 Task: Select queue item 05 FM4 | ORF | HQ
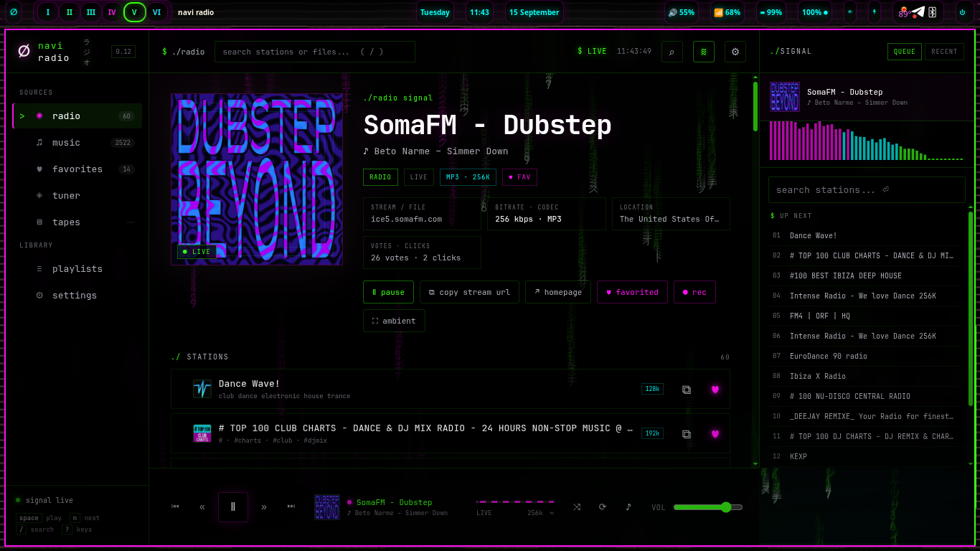[x=864, y=316]
